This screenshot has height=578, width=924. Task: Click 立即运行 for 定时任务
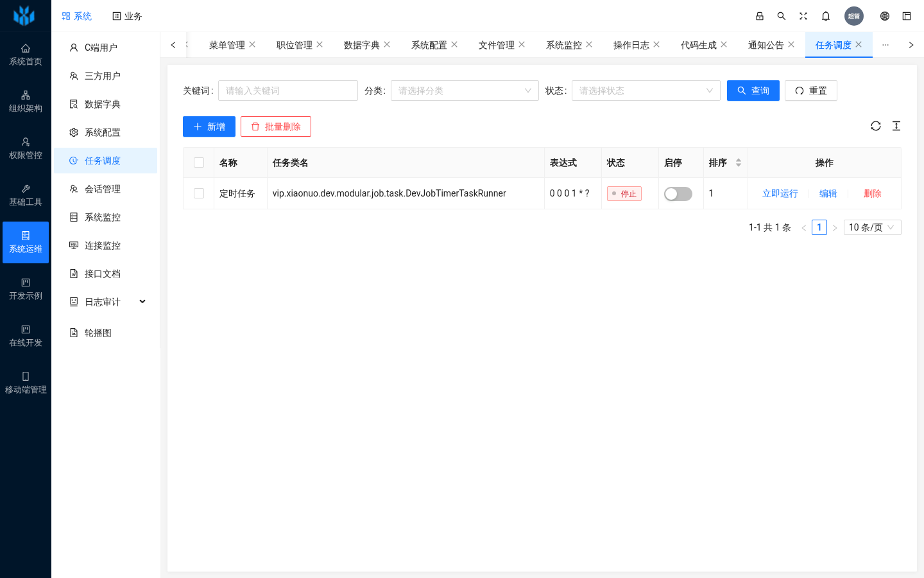pyautogui.click(x=780, y=193)
